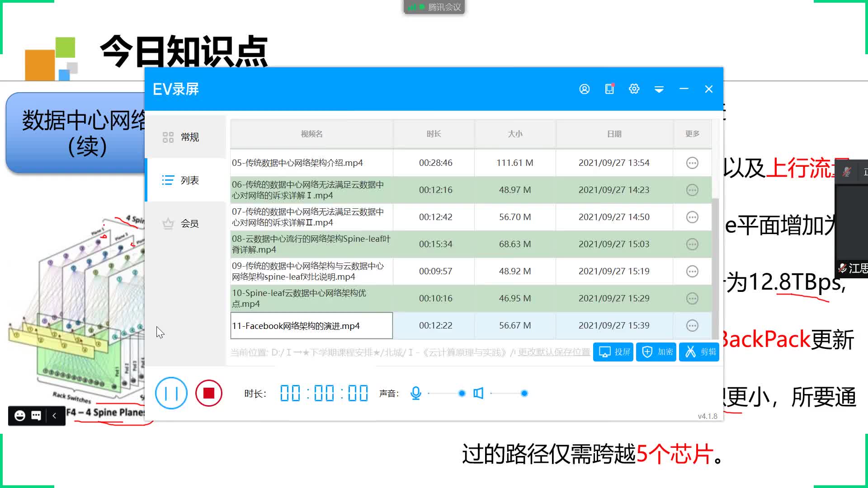Sort list by the 日期 column header
The width and height of the screenshot is (868, 488).
[614, 134]
